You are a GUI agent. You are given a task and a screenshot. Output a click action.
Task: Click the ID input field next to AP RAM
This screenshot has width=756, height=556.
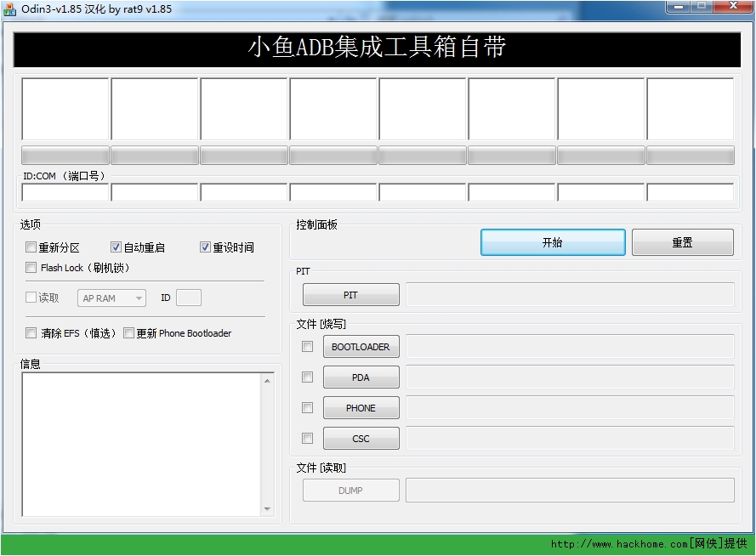click(189, 298)
